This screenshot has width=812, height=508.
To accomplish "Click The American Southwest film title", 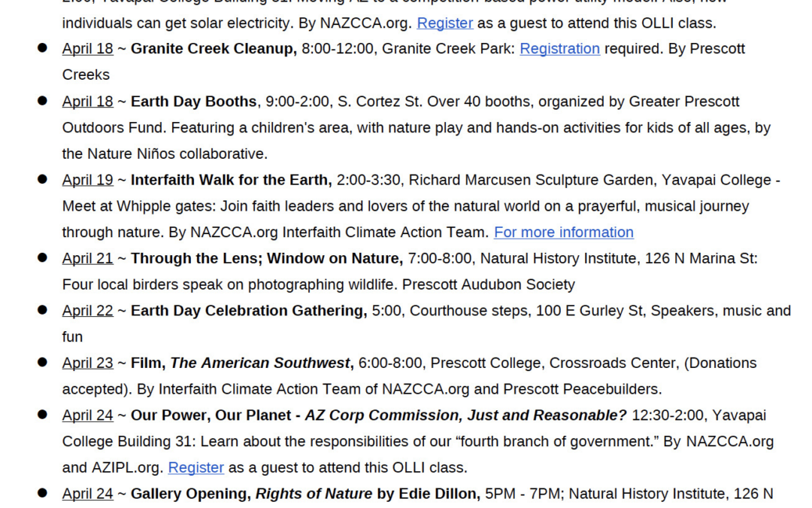I will point(260,364).
